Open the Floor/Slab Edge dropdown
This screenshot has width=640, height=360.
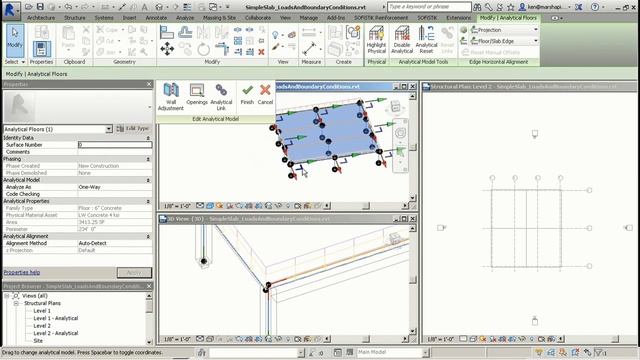536,41
